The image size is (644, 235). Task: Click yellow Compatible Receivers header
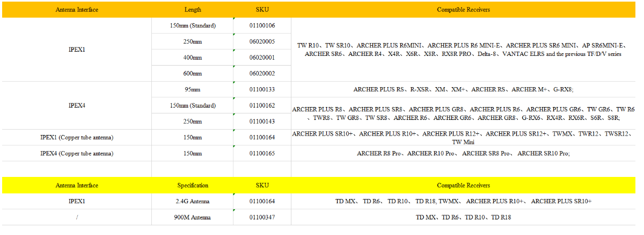pos(463,186)
